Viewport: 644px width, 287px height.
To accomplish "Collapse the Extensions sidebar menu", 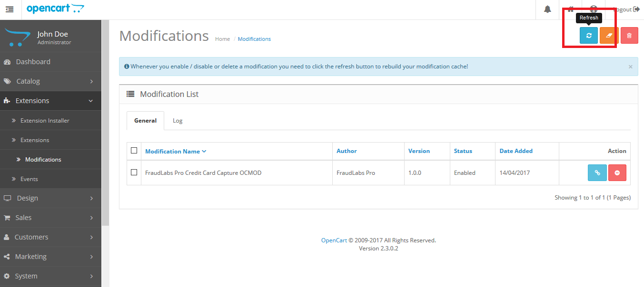I will (x=50, y=101).
